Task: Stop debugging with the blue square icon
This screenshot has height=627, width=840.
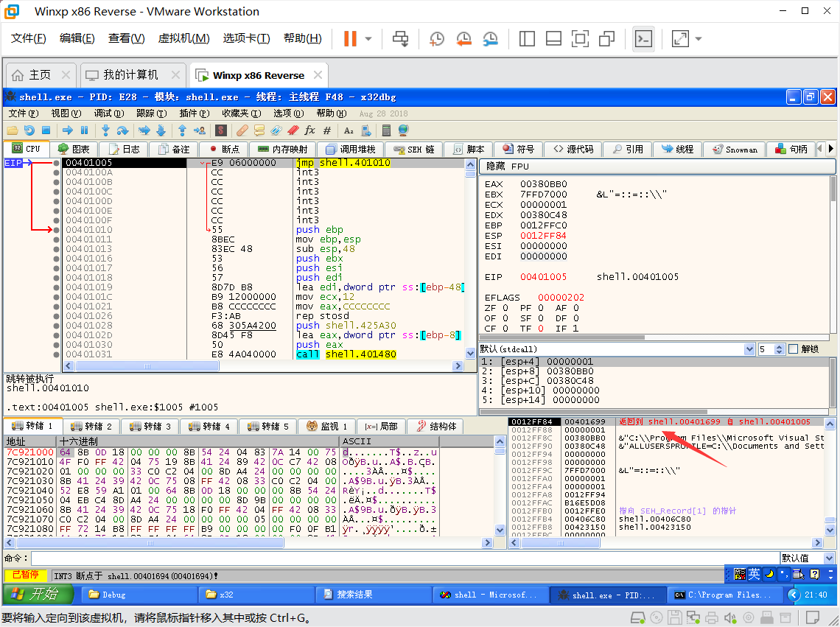Action: [x=46, y=130]
